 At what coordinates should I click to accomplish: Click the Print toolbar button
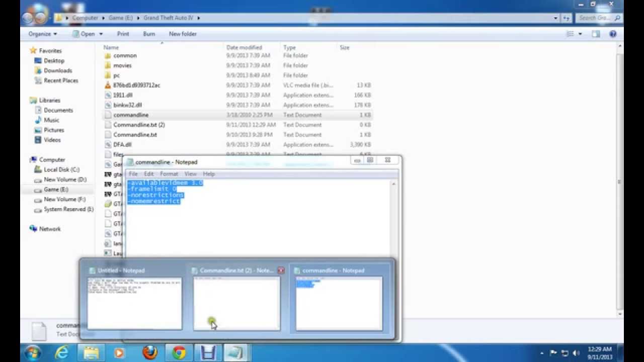pyautogui.click(x=123, y=34)
